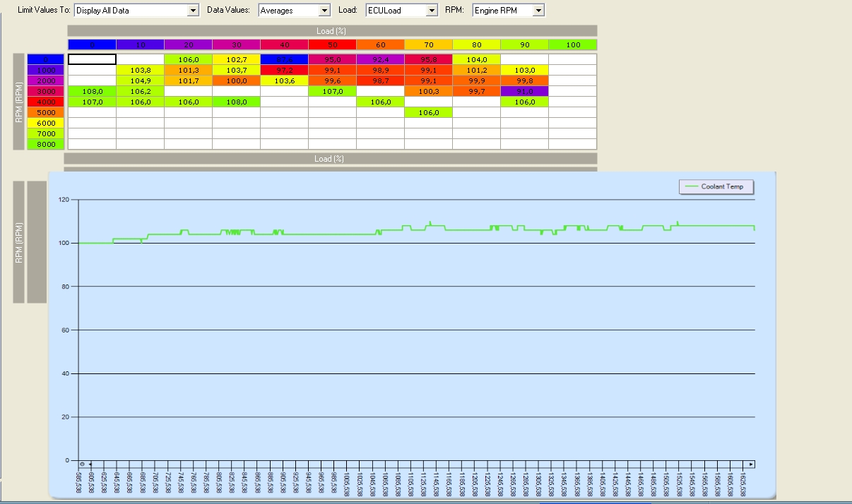Open the Limit Values To dropdown
The image size is (852, 504).
tap(193, 11)
